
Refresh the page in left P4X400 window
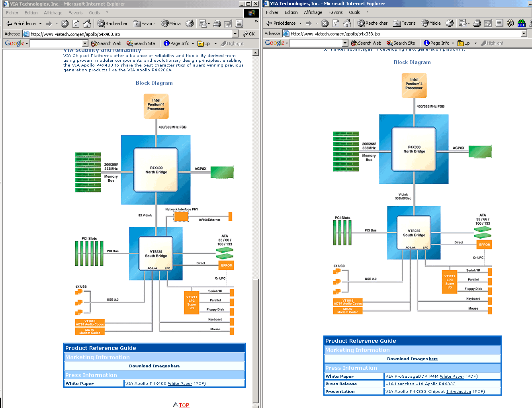(x=76, y=24)
